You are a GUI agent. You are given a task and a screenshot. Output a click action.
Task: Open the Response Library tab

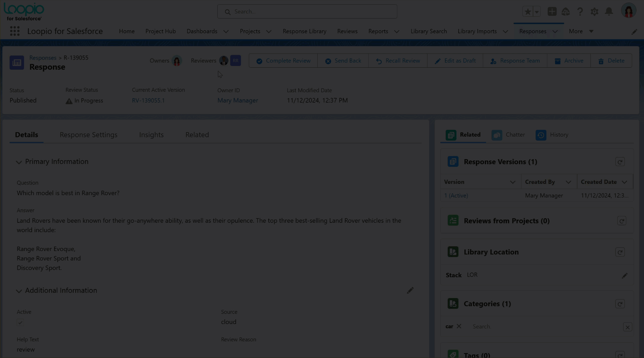coord(304,31)
